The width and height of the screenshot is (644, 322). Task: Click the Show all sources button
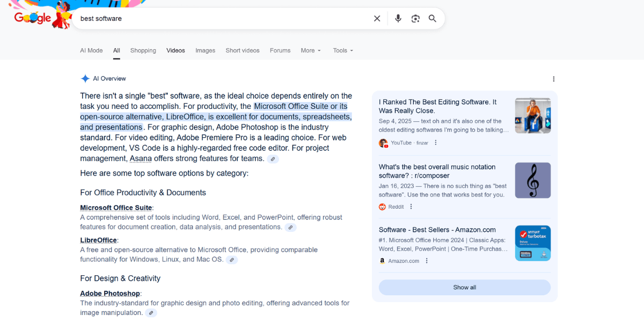click(x=465, y=287)
